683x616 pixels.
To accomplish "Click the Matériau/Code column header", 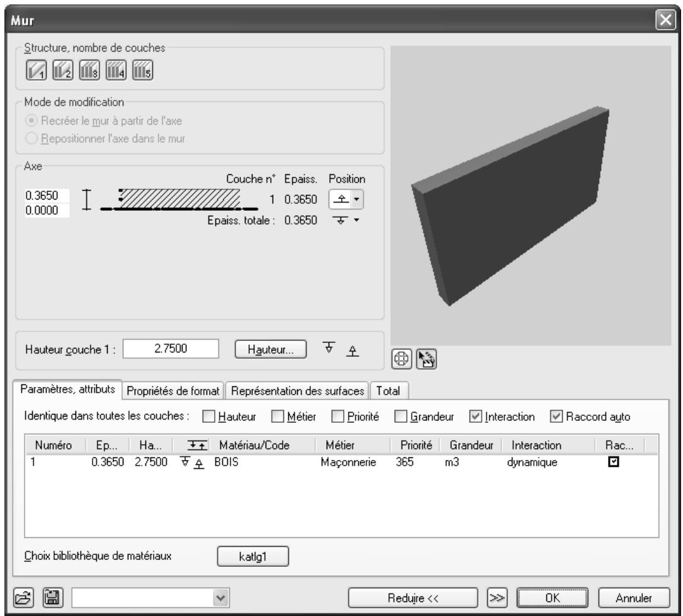I will pyautogui.click(x=254, y=445).
